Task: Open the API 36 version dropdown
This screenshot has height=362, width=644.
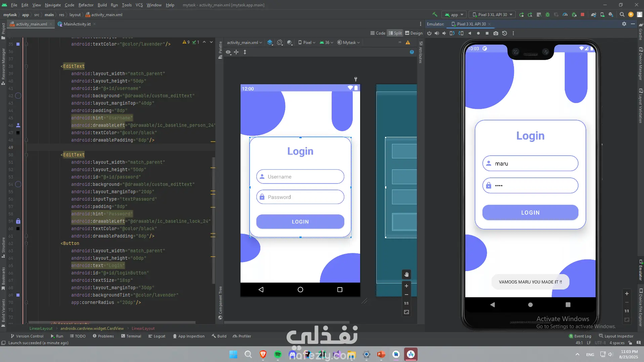Action: pyautogui.click(x=326, y=43)
